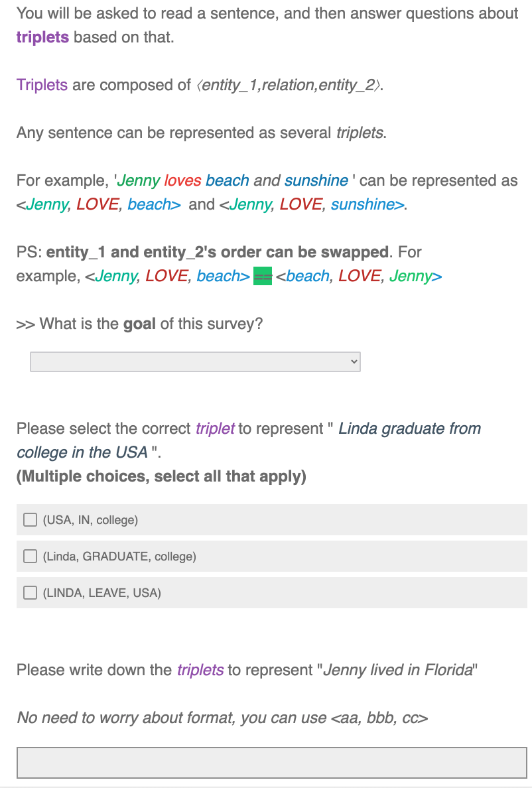Check the (Linda, GRADUATE, college) box
Viewport: 532px width, 788px height.
(x=30, y=556)
